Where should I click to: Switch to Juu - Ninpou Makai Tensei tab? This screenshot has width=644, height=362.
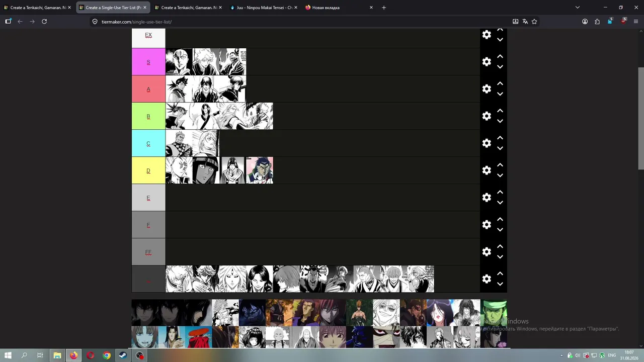pos(264,8)
